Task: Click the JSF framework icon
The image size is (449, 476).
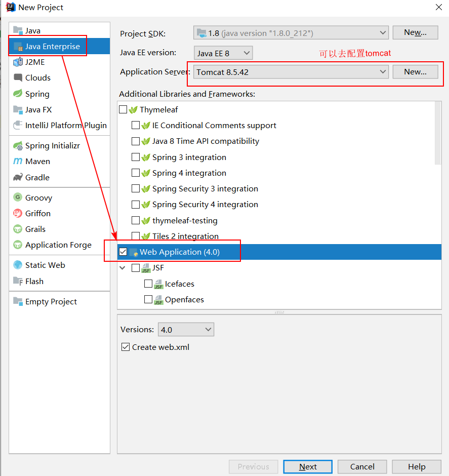Action: pos(146,268)
